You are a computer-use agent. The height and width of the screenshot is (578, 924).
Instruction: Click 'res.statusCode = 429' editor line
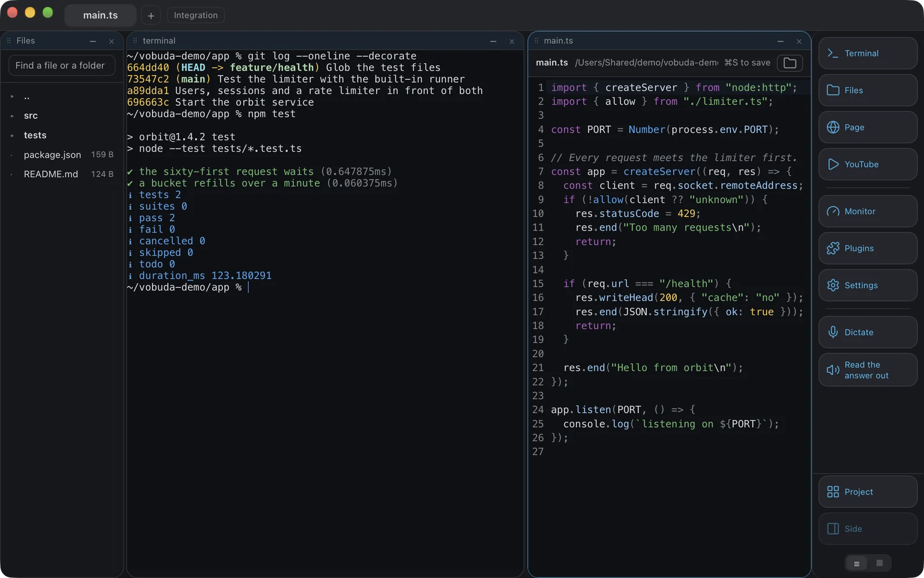coord(638,214)
